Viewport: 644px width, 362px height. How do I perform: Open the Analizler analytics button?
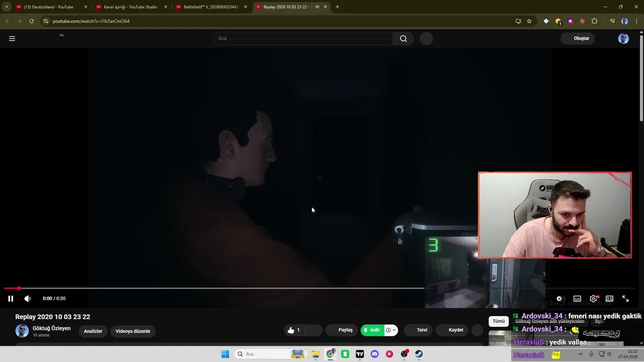pos(93,331)
